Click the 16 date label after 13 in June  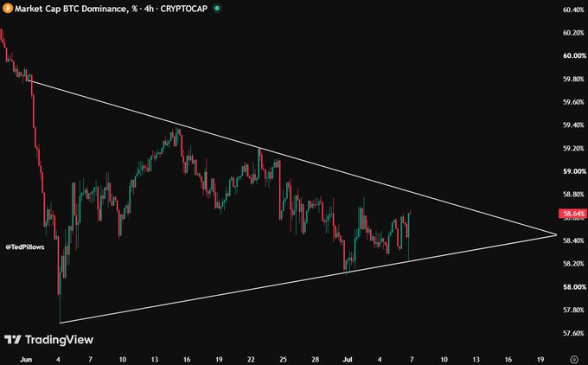click(x=187, y=359)
